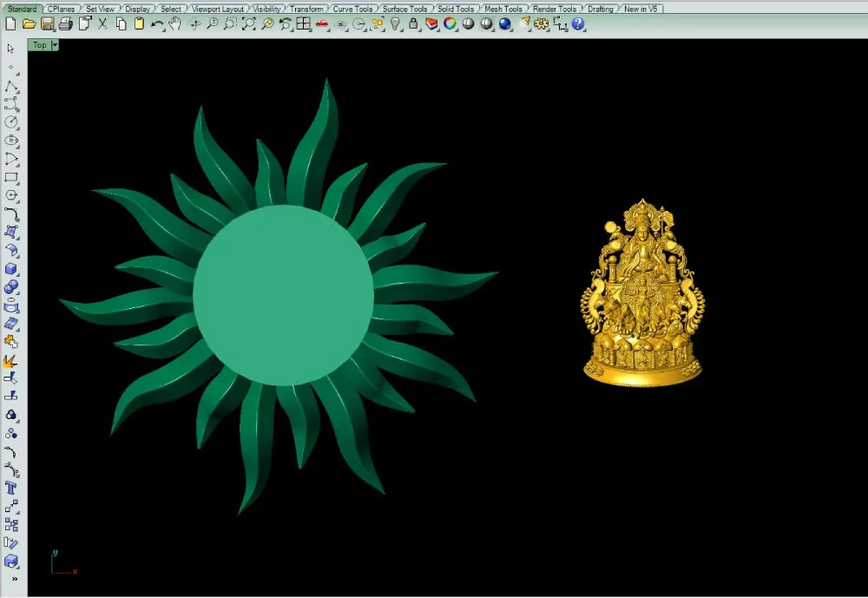The height and width of the screenshot is (598, 868).
Task: Toggle the Lock objects padlock icon
Action: [413, 23]
